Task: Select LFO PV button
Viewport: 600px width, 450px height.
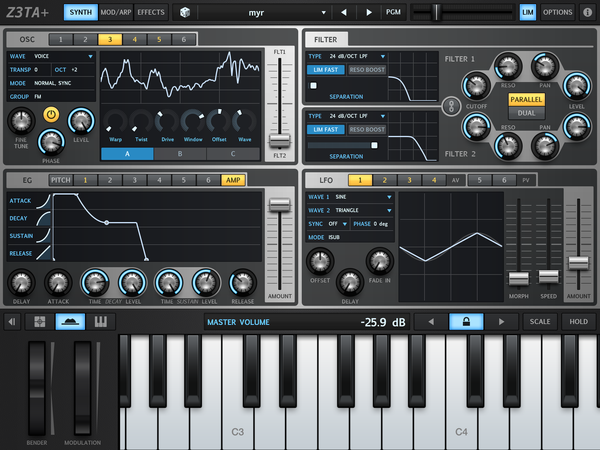Action: [x=526, y=180]
